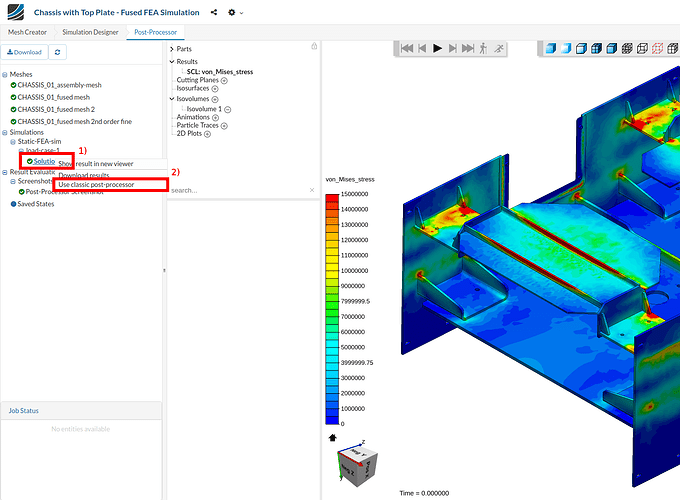Add a new Cutting Plane
Screen dimensions: 680x500
coord(224,81)
